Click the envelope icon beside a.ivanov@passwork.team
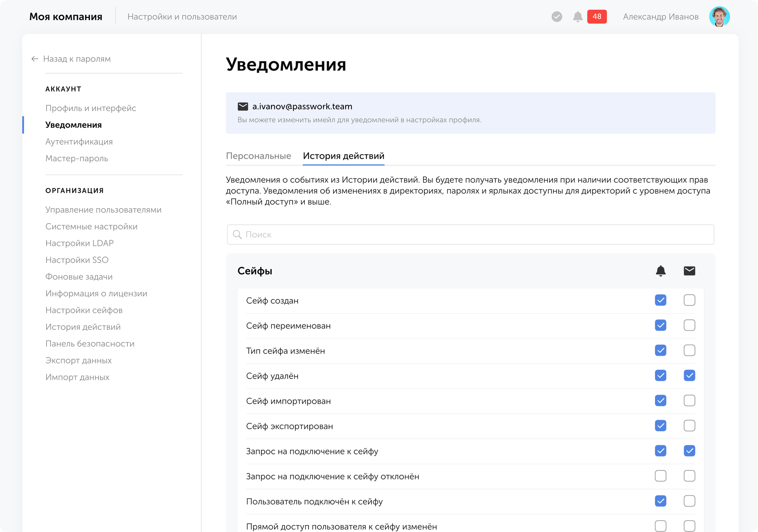Screen dimensions: 758x532 pyautogui.click(x=243, y=106)
